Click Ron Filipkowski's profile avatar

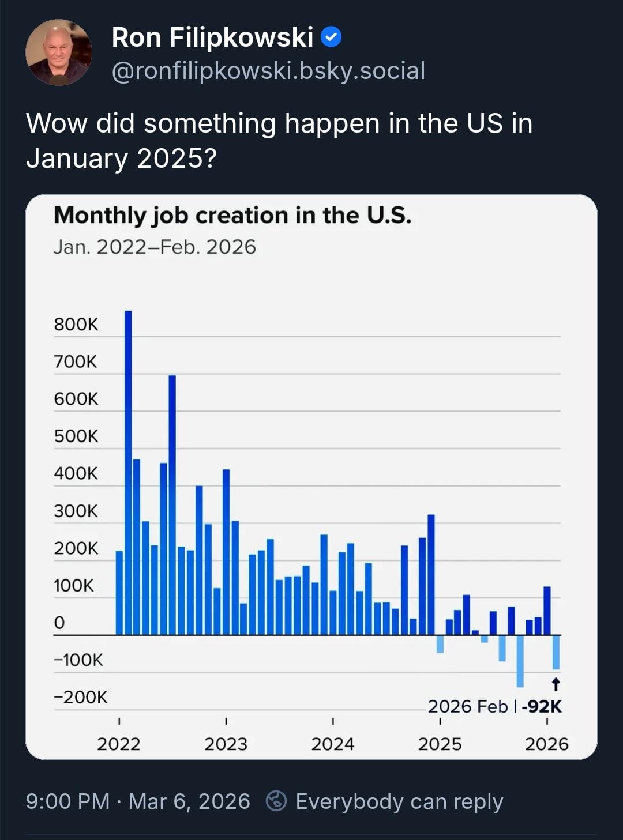coord(59,52)
